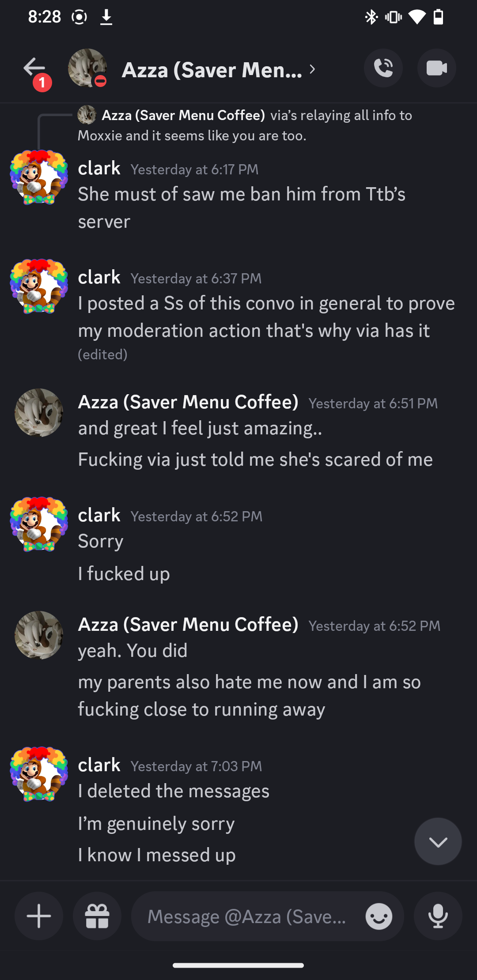Viewport: 477px width, 980px height.
Task: Tap clark's avatar beside 'She must of saw' message
Action: pos(39,177)
